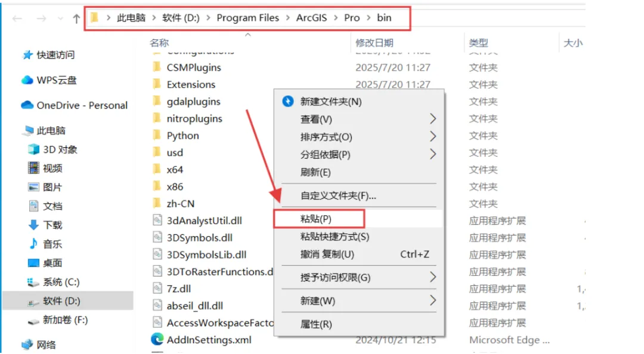Expand chevron after 软件 (D:) breadcrumb
Screen dimensions: 644x354
(x=208, y=18)
